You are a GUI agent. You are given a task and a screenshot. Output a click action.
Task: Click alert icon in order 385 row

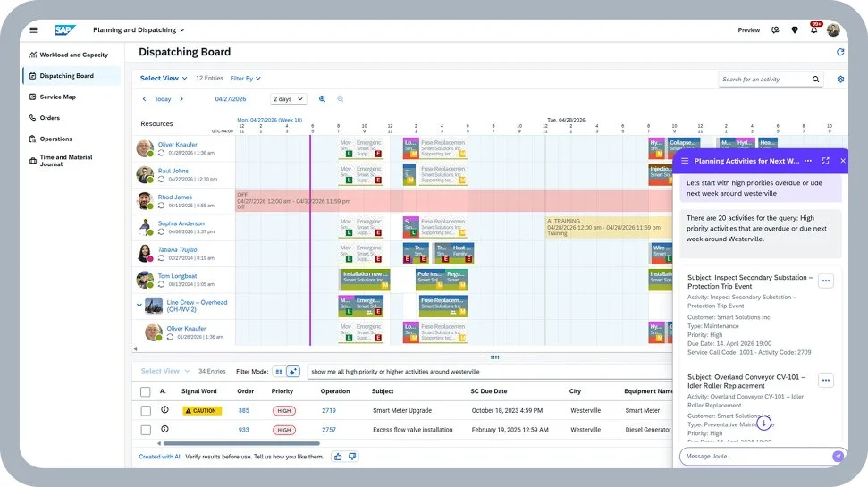(164, 410)
